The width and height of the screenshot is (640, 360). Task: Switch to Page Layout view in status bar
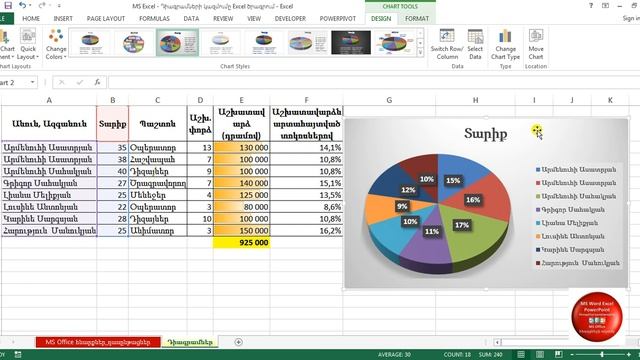pyautogui.click(x=540, y=354)
